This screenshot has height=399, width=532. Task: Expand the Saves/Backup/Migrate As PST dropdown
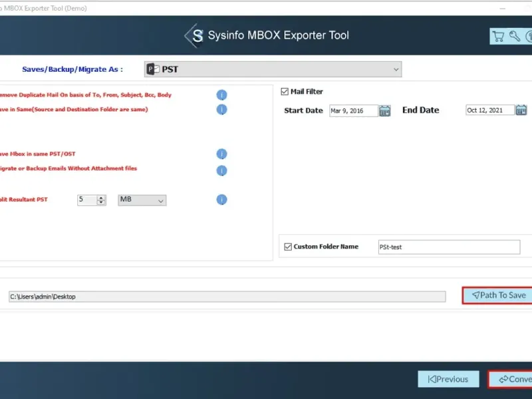click(x=273, y=69)
